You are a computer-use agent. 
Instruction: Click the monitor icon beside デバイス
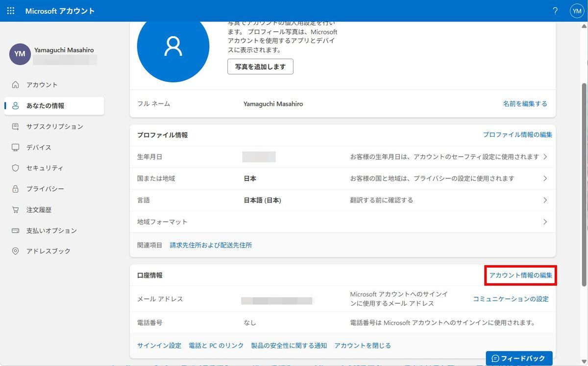click(x=16, y=147)
